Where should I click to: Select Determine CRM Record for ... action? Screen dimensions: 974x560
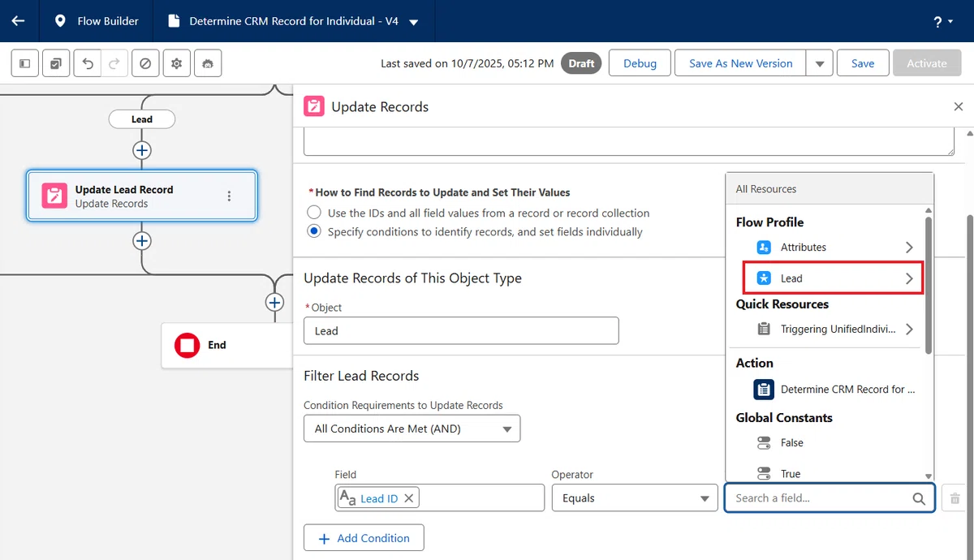point(836,390)
